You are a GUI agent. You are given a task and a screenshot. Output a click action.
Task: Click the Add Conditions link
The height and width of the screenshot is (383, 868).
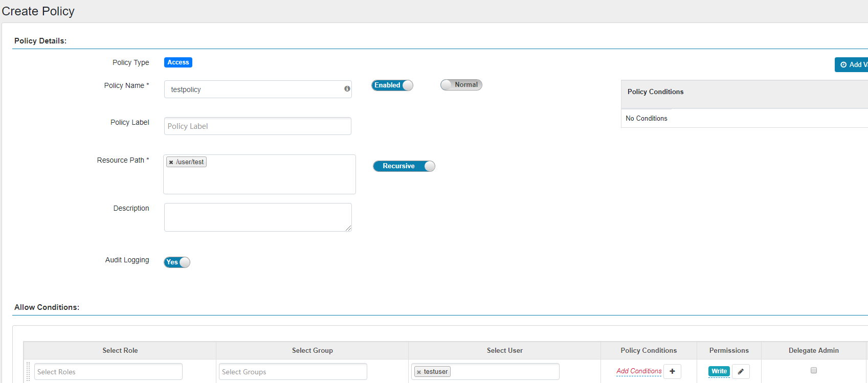tap(639, 371)
